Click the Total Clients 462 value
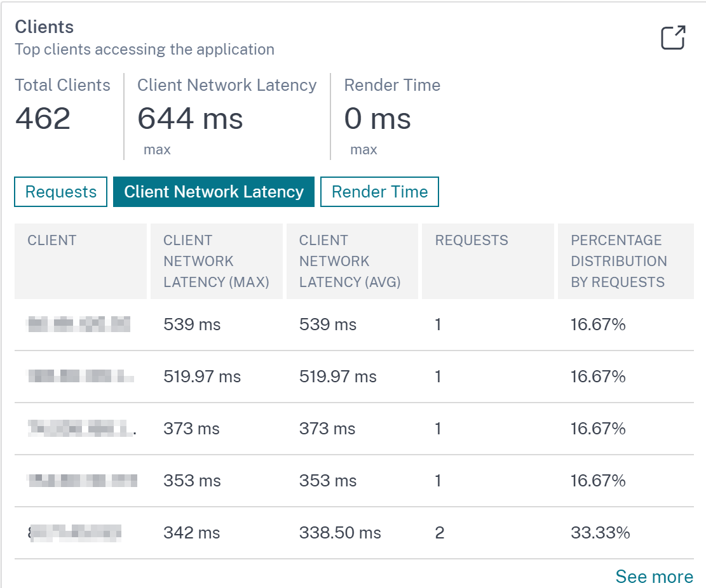706x588 pixels. (43, 119)
